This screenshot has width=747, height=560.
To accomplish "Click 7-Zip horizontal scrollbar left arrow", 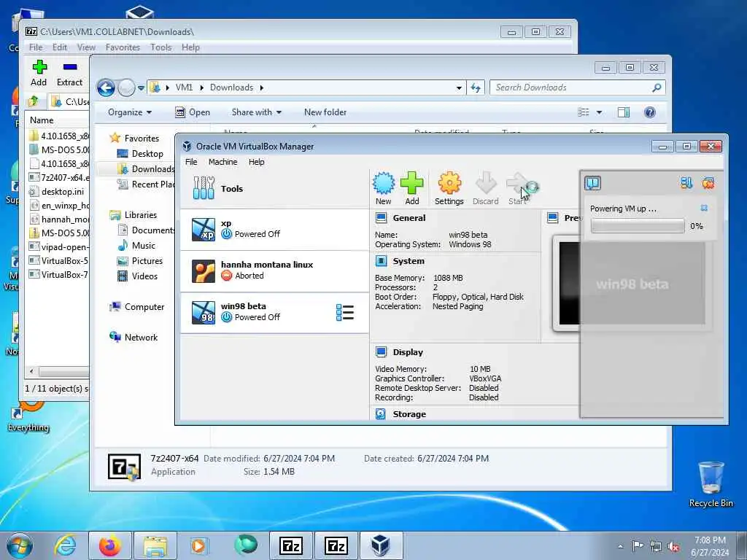I will click(x=32, y=371).
